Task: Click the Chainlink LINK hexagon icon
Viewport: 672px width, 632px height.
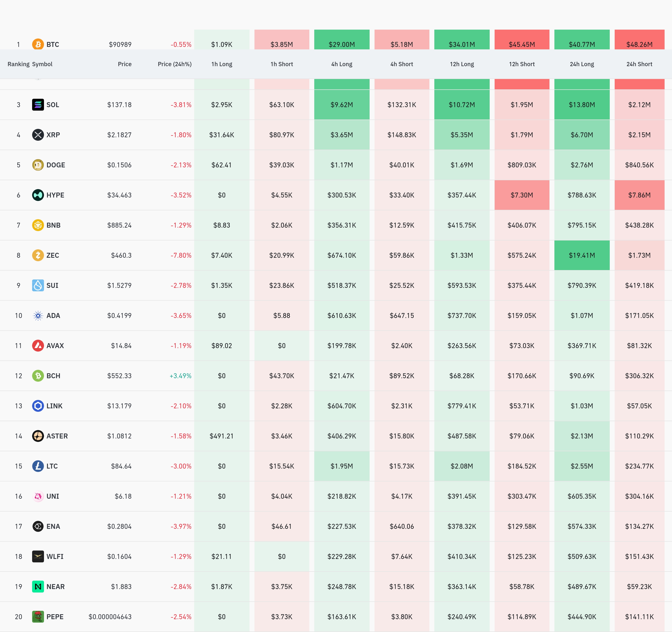Action: click(38, 406)
